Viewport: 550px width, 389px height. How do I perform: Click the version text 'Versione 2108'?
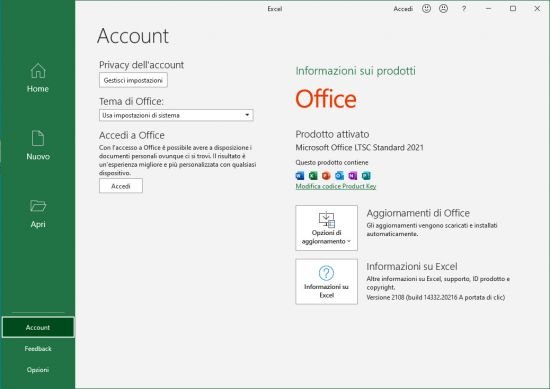[385, 297]
